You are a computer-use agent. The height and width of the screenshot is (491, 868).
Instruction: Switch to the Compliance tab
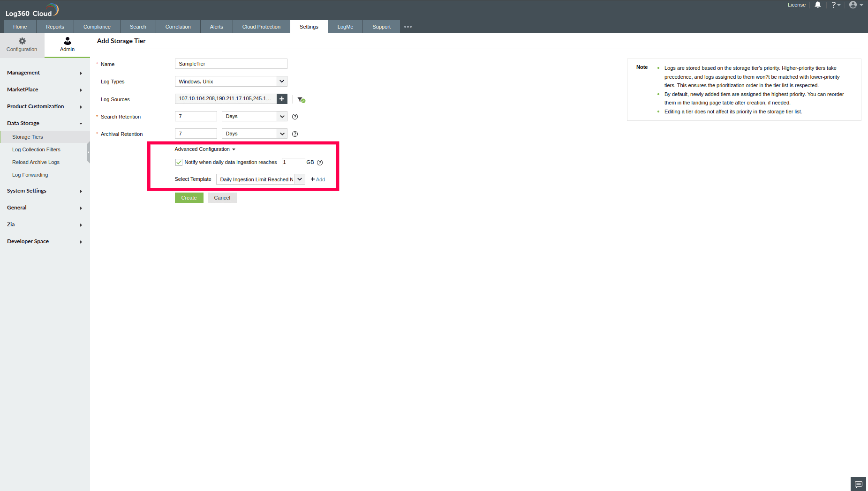pyautogui.click(x=97, y=27)
